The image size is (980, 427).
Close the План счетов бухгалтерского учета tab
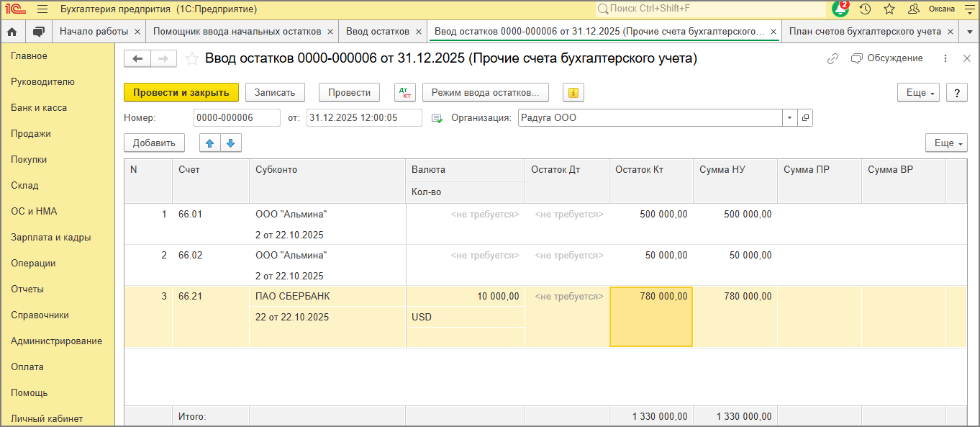pyautogui.click(x=950, y=32)
